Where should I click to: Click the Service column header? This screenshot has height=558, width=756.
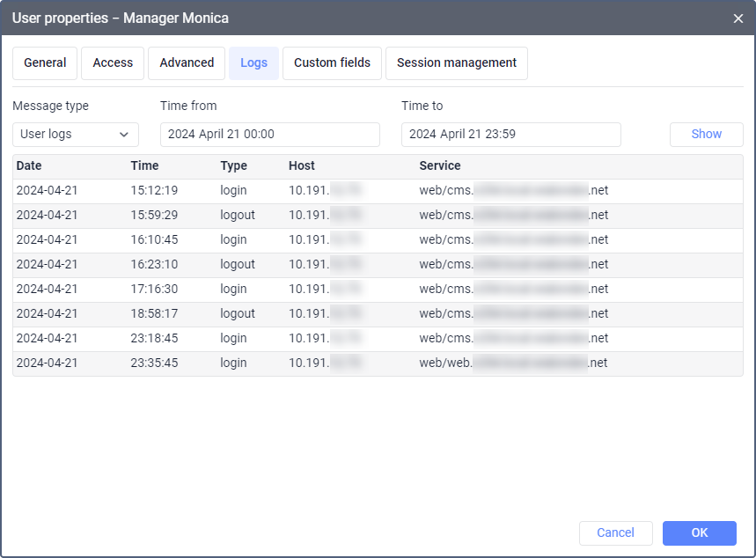(x=439, y=166)
